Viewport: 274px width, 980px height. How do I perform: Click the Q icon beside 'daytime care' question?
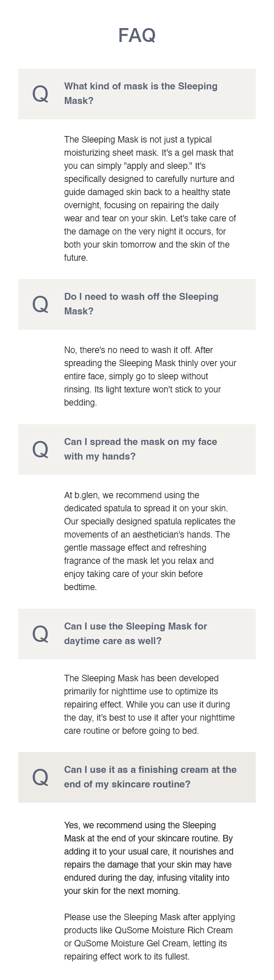(x=40, y=634)
